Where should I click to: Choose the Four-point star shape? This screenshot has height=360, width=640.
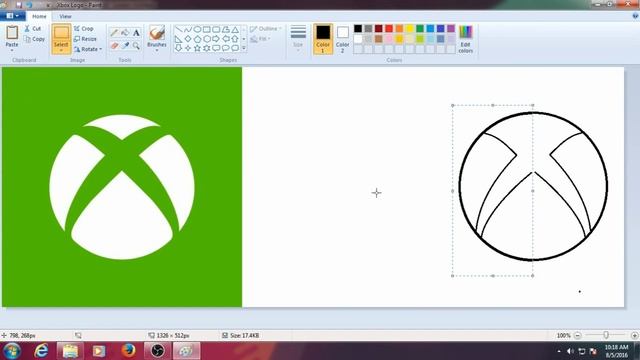pyautogui.click(x=188, y=48)
